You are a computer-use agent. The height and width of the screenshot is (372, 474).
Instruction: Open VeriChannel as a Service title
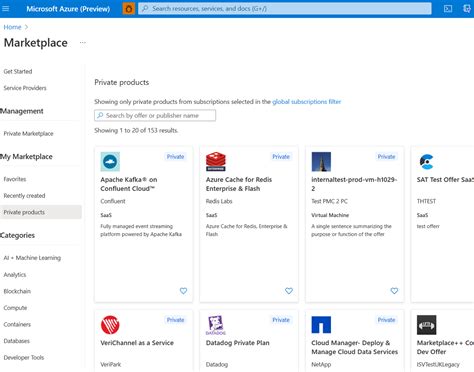click(137, 343)
